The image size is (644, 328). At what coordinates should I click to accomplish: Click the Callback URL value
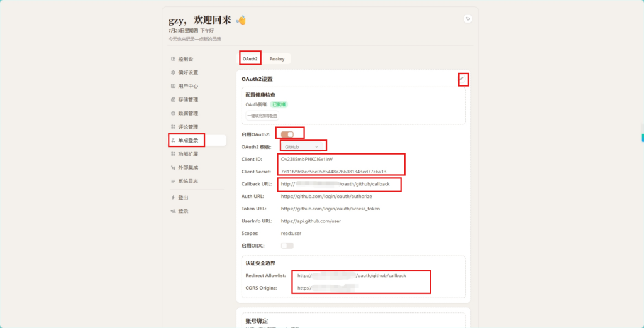coord(335,184)
